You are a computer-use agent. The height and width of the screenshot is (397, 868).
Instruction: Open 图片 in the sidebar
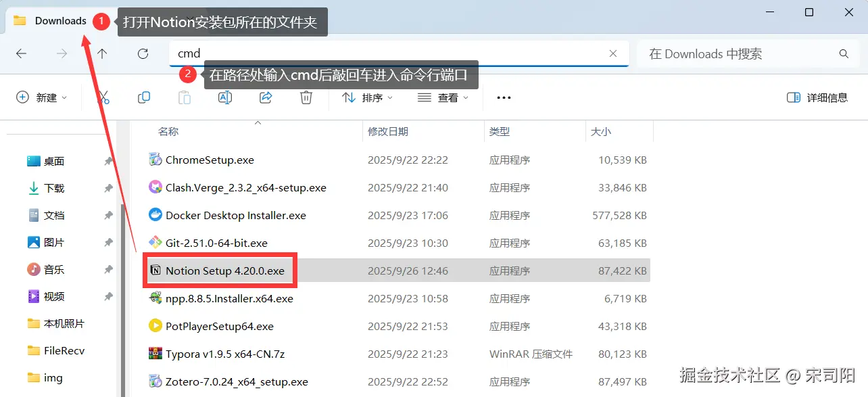tap(54, 242)
